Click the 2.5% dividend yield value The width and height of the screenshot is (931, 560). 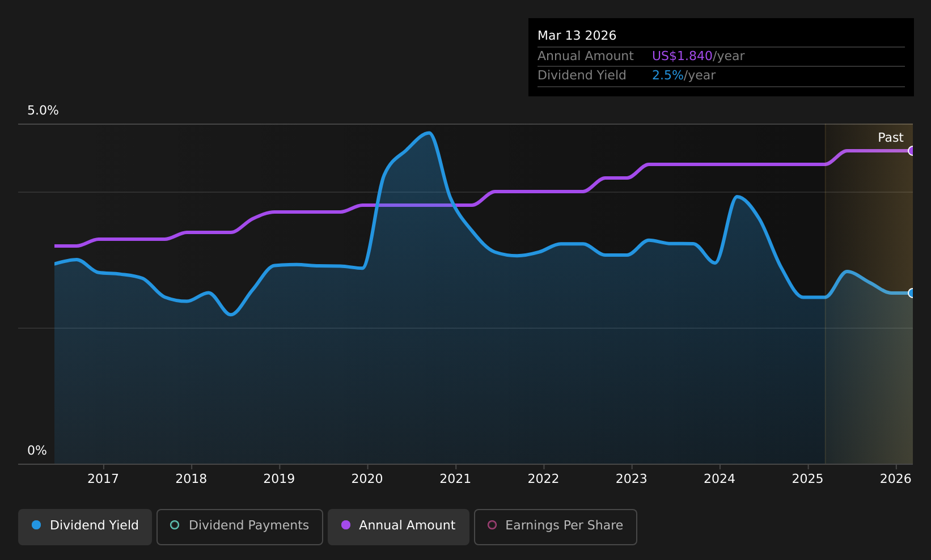[668, 75]
